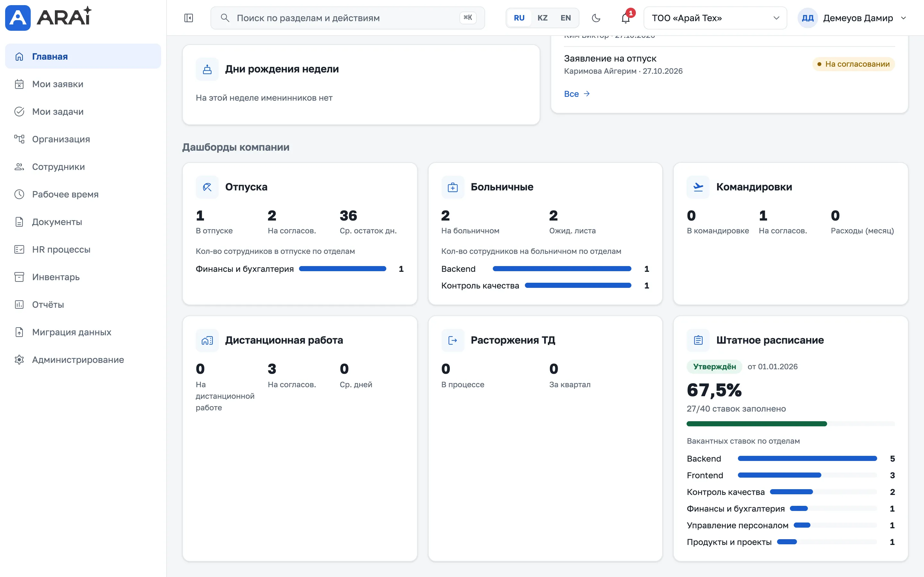The width and height of the screenshot is (924, 577).
Task: Open the notifications bell
Action: tap(625, 18)
